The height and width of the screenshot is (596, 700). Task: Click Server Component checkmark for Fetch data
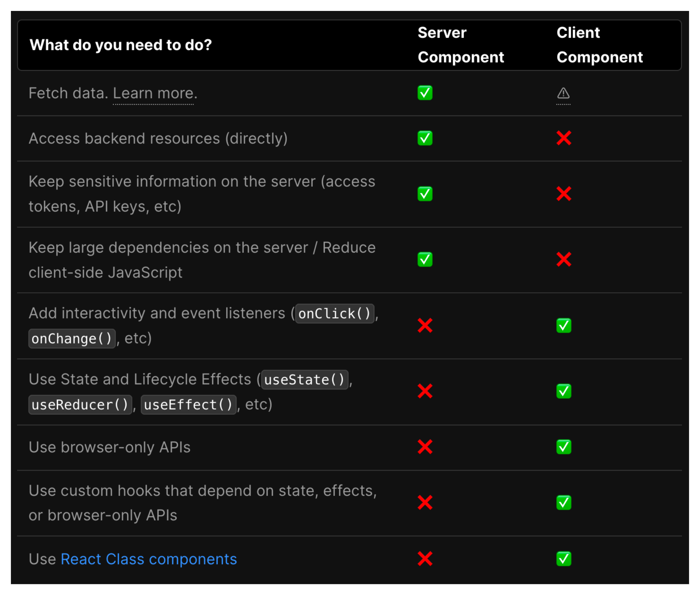pos(425,93)
